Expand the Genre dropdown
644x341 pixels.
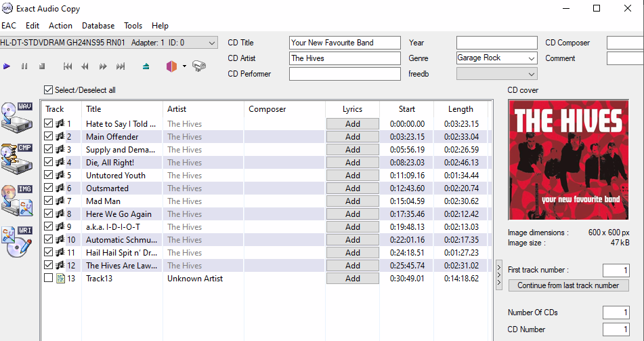point(531,58)
